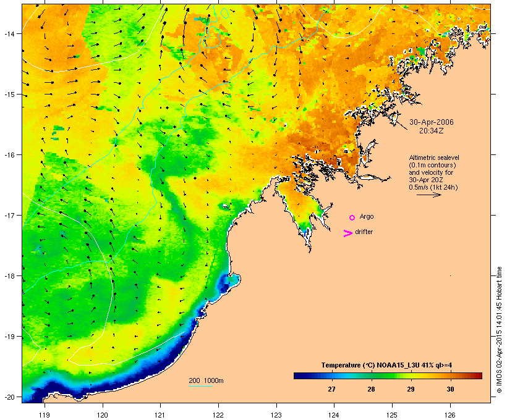
Task: Click latitude axis label -18
Action: 9,276
